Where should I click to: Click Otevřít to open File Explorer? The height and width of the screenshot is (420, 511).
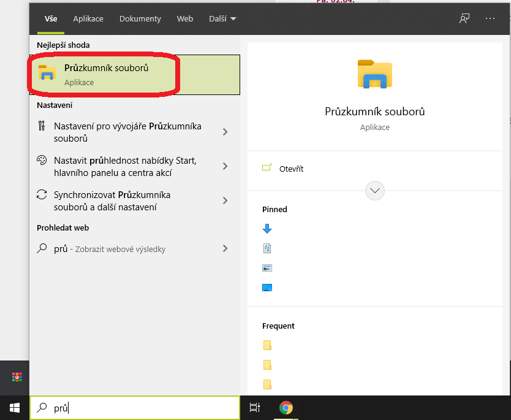pyautogui.click(x=291, y=169)
